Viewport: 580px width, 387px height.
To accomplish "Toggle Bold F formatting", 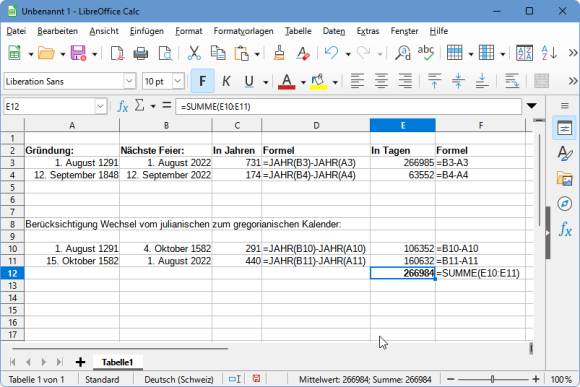I will 202,81.
